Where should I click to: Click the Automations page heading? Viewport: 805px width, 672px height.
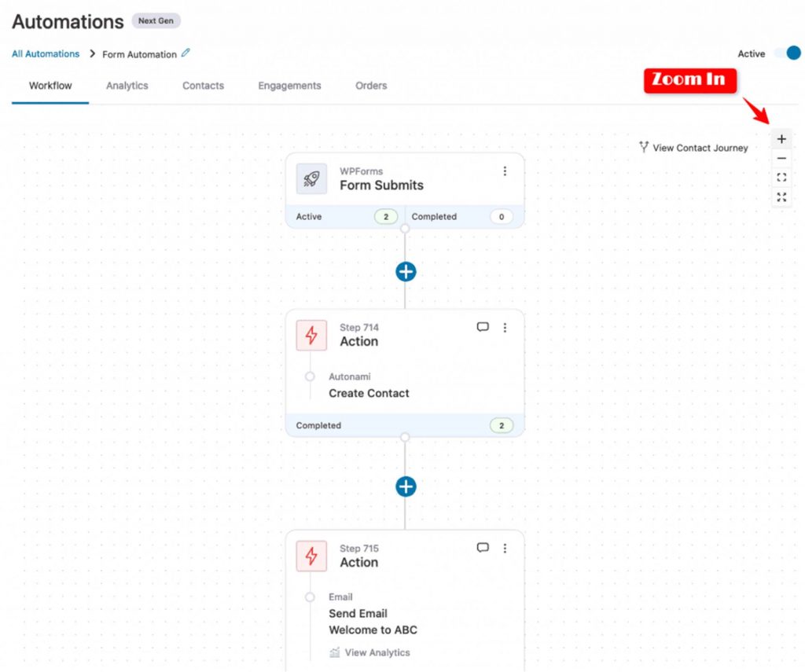pyautogui.click(x=68, y=21)
